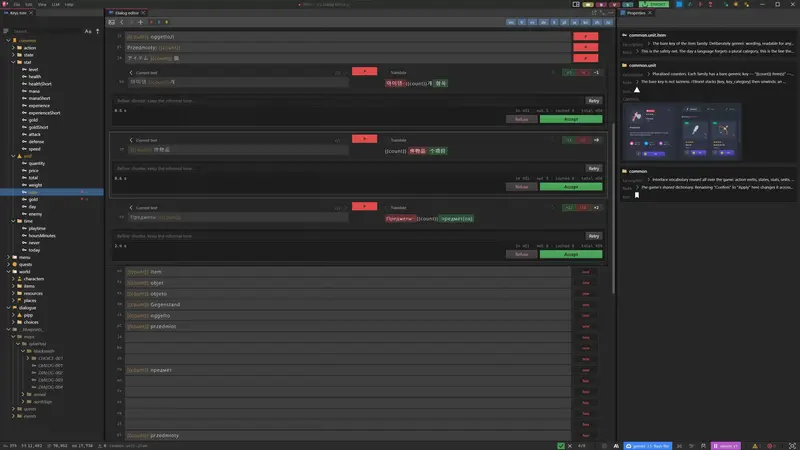Select the experience key in tree
This screenshot has height=450, width=800.
(x=39, y=106)
